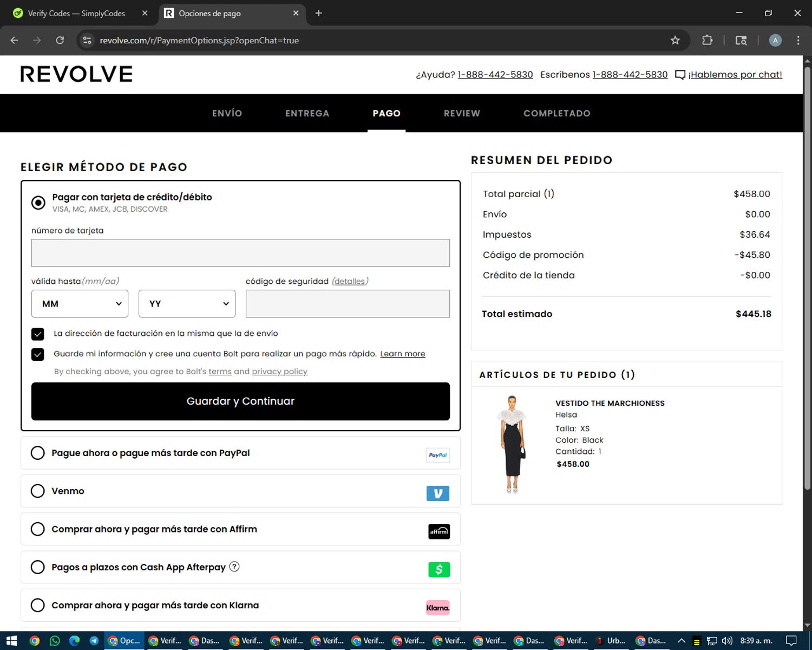Viewport: 812px width, 650px height.
Task: Open Telegram from the taskbar
Action: [x=94, y=641]
